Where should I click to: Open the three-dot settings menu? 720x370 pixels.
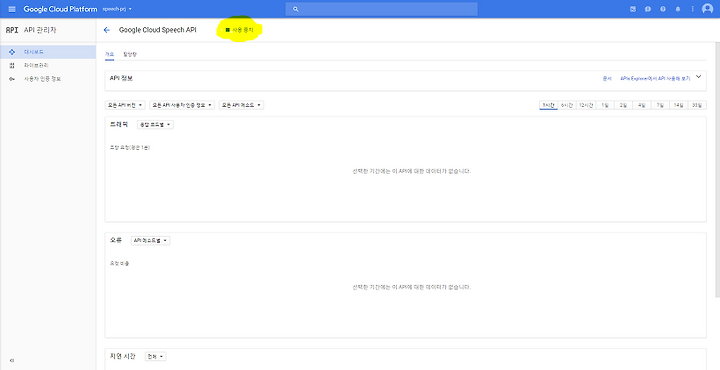point(692,9)
